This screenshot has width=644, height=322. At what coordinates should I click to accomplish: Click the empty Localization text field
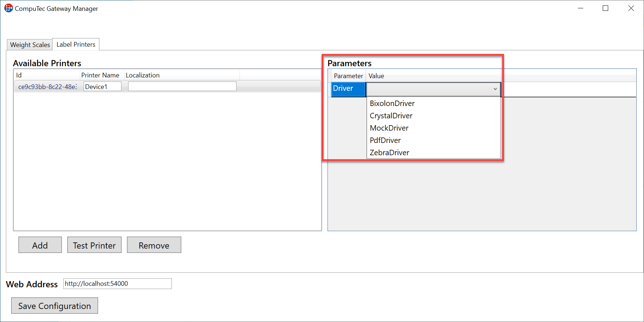coord(182,86)
